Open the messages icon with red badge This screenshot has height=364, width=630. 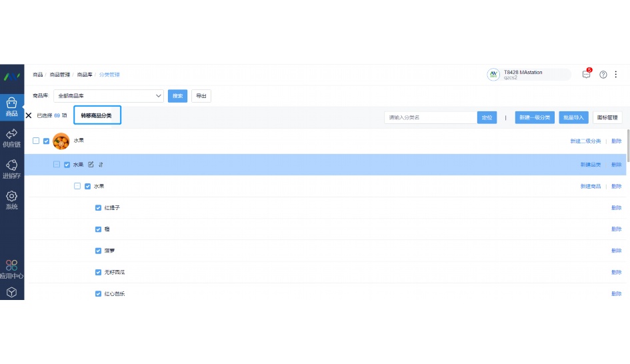[x=586, y=75]
